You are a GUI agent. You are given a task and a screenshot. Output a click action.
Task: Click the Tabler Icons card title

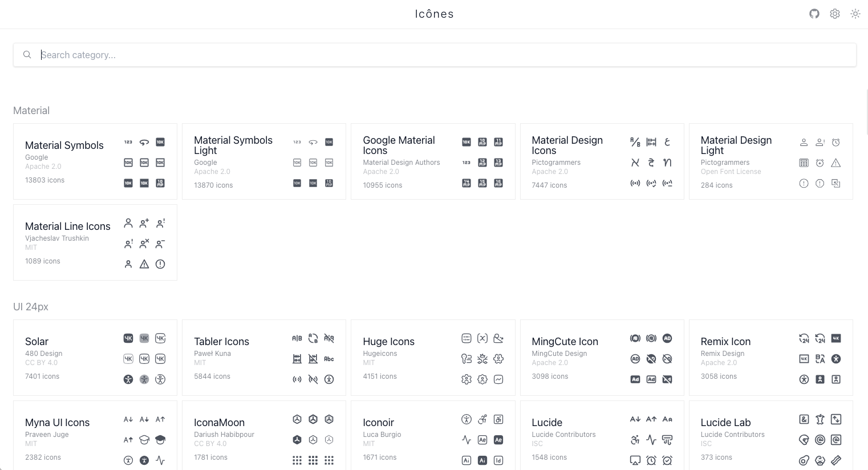click(221, 342)
